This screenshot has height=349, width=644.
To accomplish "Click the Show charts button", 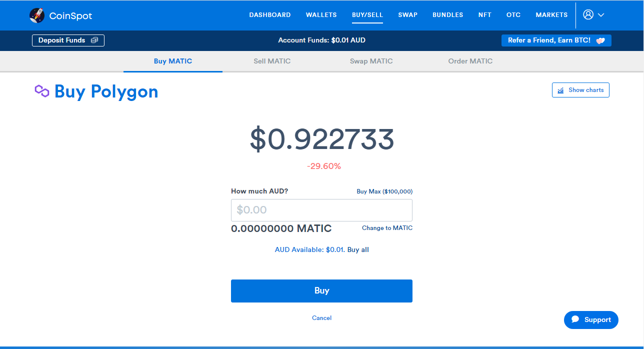I will [x=580, y=90].
